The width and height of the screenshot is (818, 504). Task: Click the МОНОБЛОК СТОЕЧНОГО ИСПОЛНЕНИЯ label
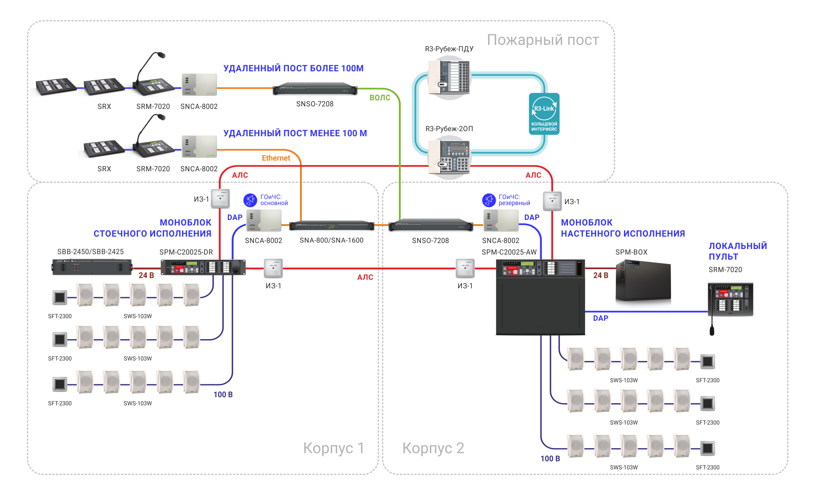pyautogui.click(x=153, y=228)
